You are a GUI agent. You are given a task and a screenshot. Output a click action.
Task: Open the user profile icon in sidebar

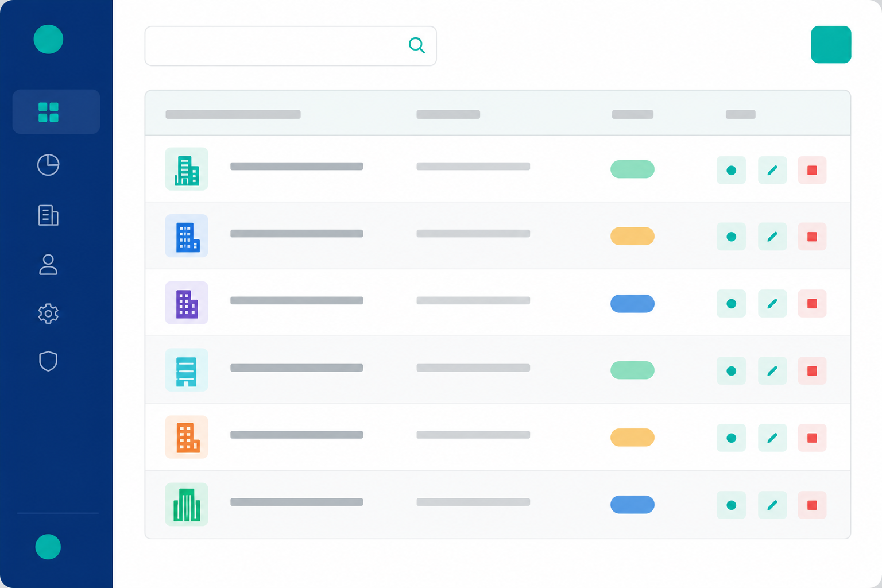tap(48, 265)
